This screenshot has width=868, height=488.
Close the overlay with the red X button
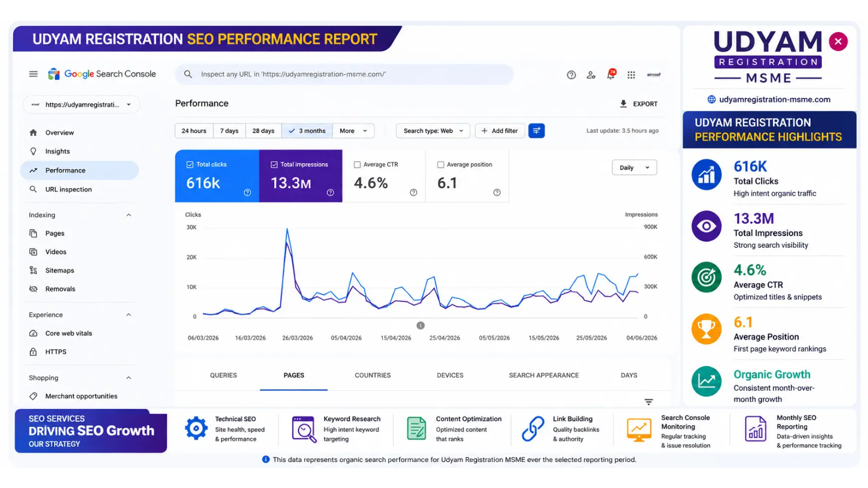(838, 41)
